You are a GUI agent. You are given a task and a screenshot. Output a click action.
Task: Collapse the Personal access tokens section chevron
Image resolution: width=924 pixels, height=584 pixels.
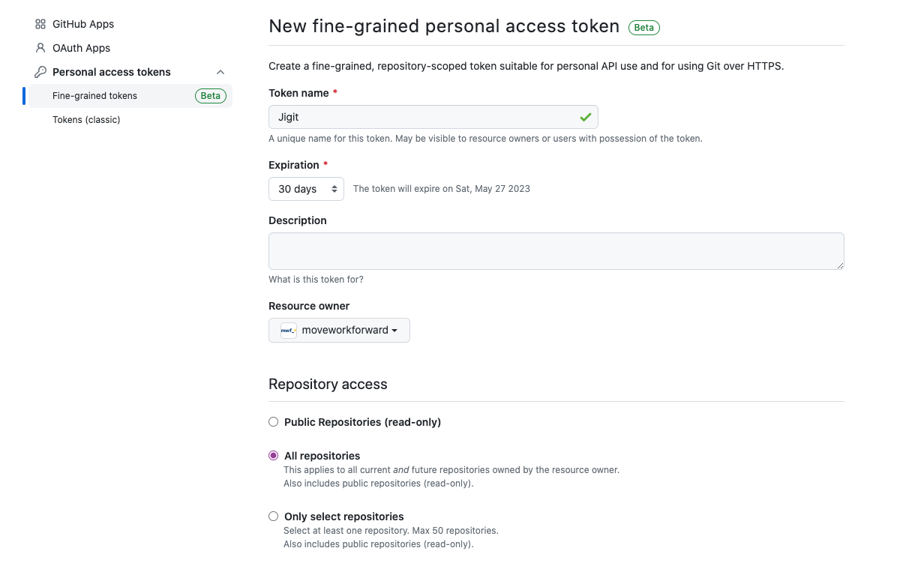coord(220,72)
